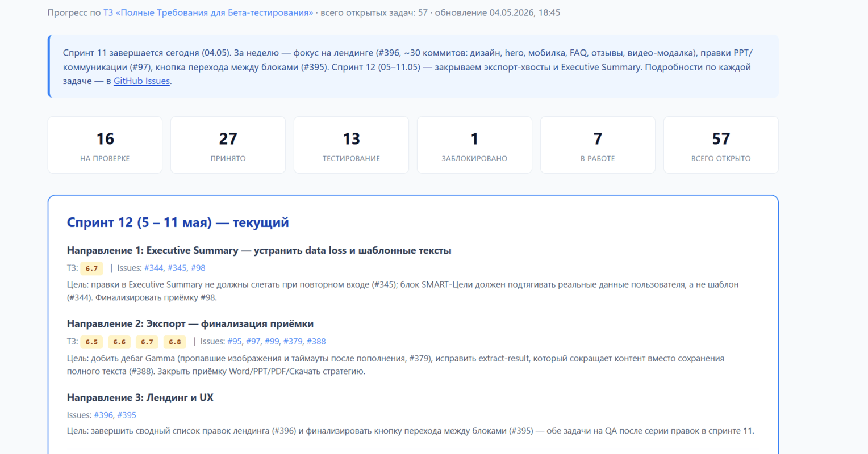Open issue link #344 in Направление 1 Issues row

pos(153,268)
